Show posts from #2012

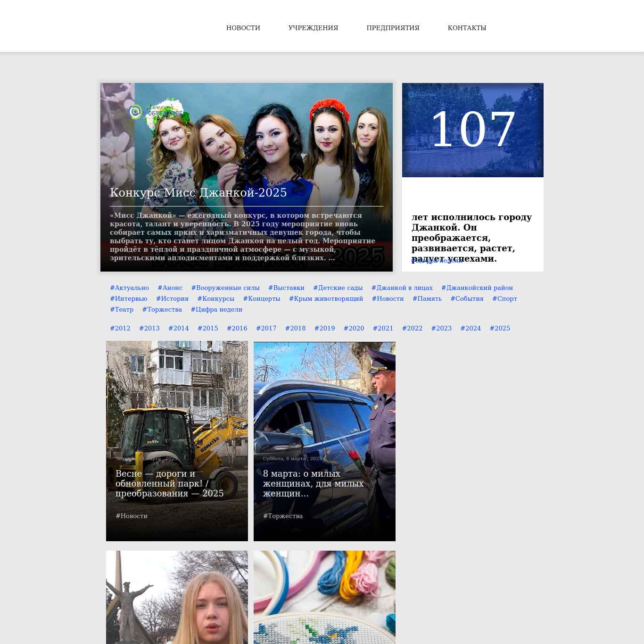[x=120, y=328]
